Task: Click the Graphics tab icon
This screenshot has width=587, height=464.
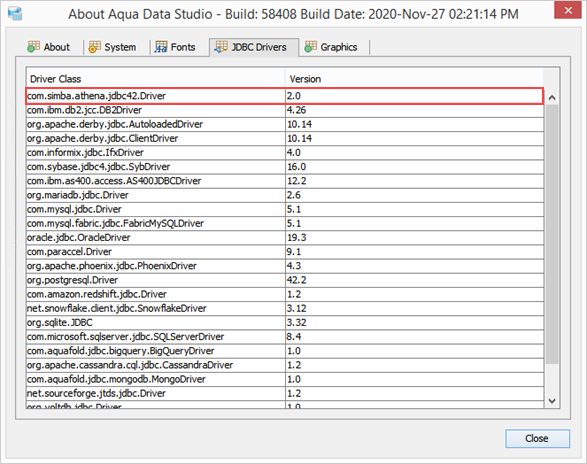Action: (x=310, y=47)
